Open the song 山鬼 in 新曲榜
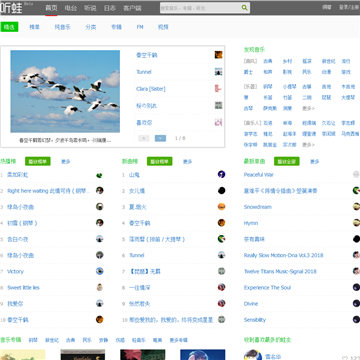360x360 pixels. (134, 174)
